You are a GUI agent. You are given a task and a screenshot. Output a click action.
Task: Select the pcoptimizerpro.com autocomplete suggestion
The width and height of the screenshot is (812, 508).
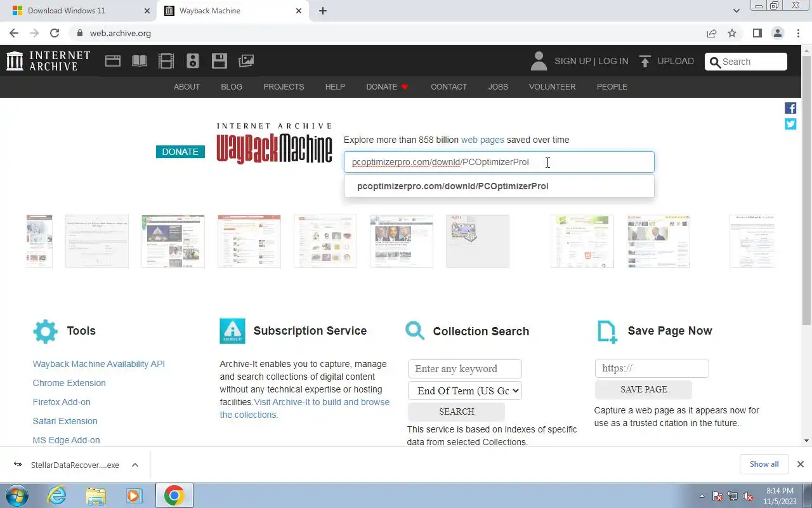499,186
